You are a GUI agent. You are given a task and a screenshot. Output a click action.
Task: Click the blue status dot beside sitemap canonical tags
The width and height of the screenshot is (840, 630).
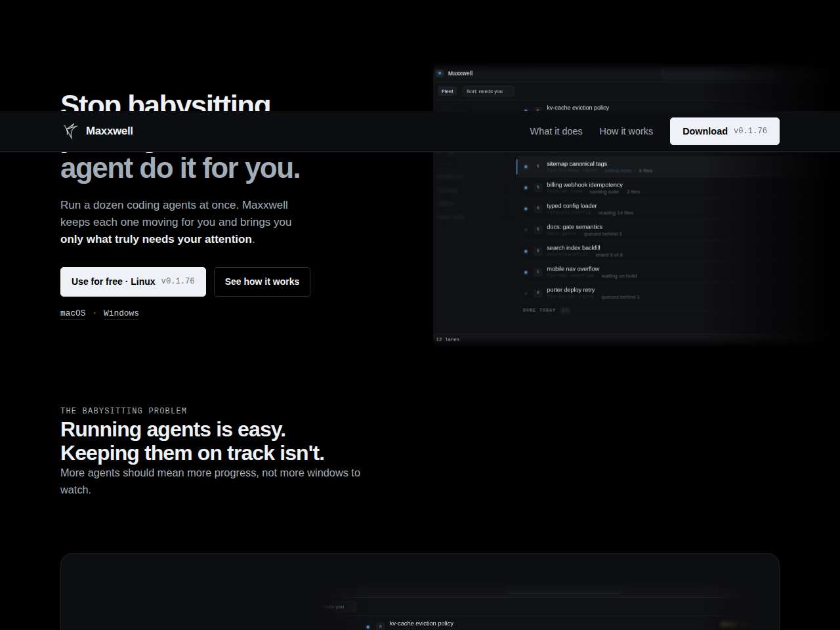coord(526,167)
